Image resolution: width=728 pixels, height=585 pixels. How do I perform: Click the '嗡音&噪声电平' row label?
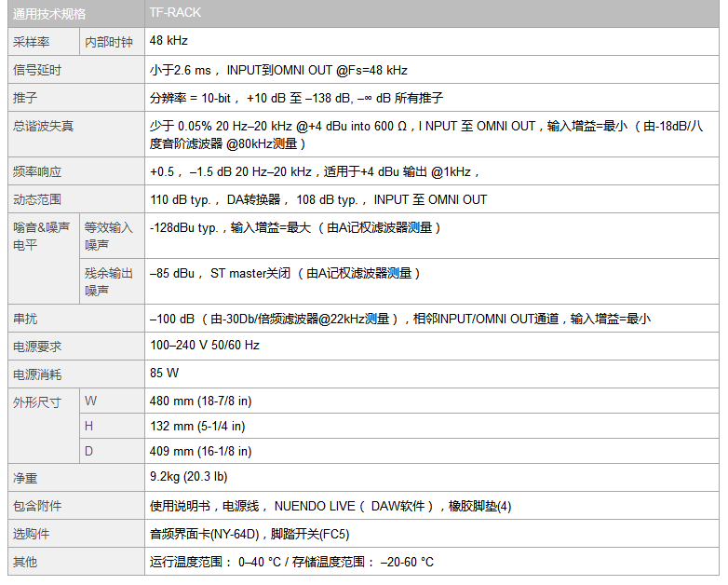click(x=41, y=236)
